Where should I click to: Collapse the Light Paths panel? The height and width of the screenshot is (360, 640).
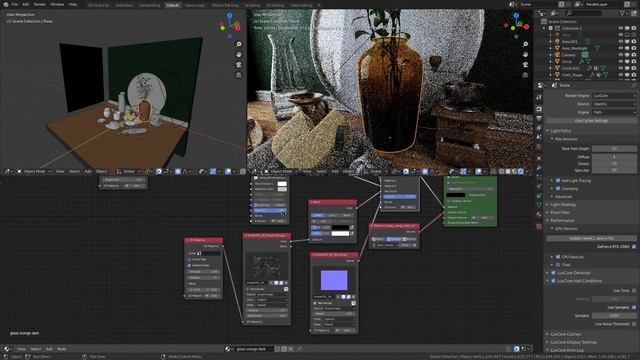point(561,131)
